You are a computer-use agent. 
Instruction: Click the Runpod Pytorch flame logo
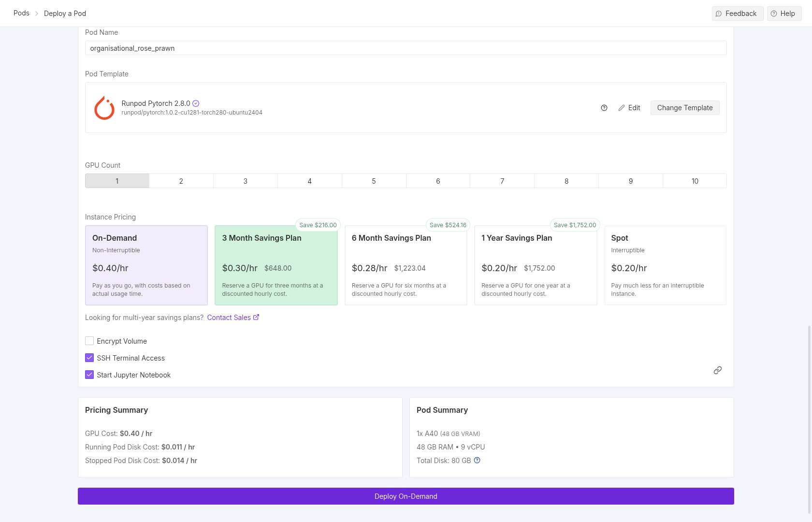coord(104,108)
